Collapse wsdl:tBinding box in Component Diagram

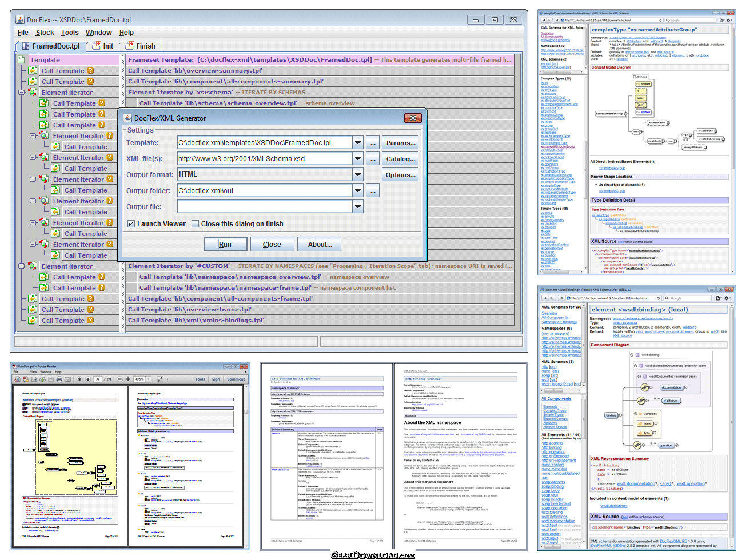(x=632, y=355)
